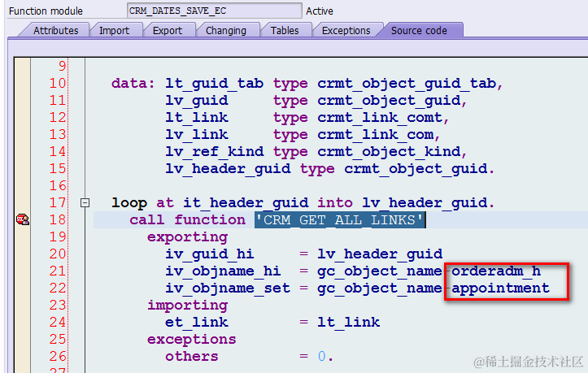Click crmt_object_guid_tab type on line 10

click(x=407, y=83)
